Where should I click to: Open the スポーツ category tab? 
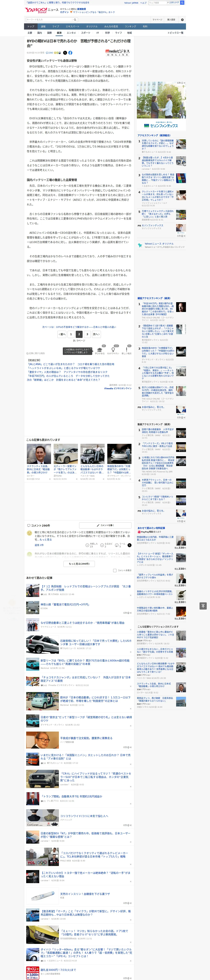(86, 33)
